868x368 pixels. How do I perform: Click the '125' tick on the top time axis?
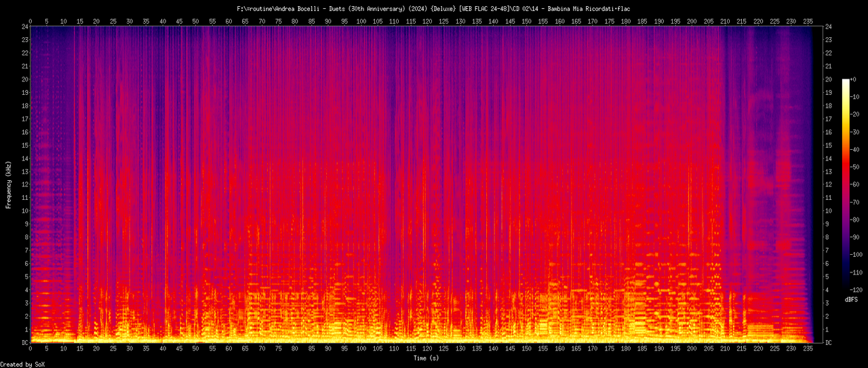443,22
